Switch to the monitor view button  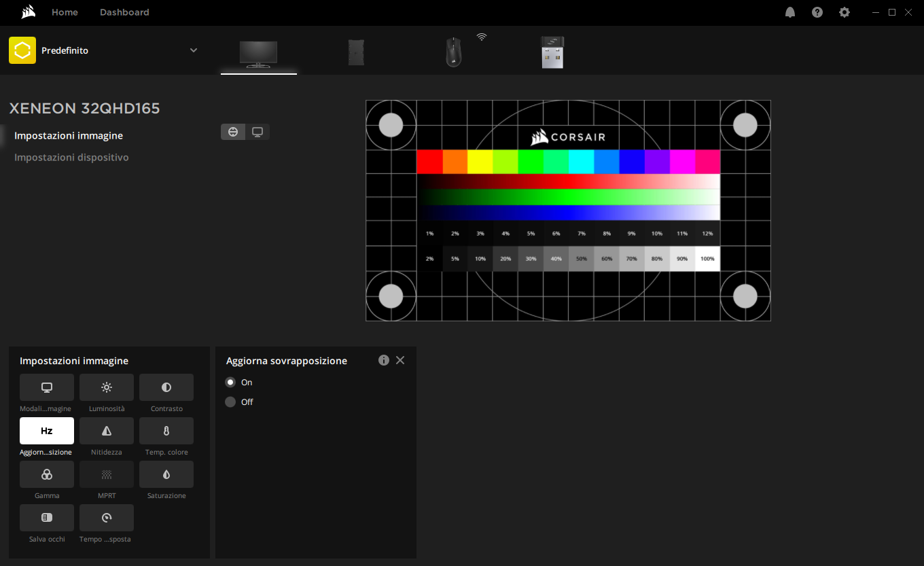(257, 132)
